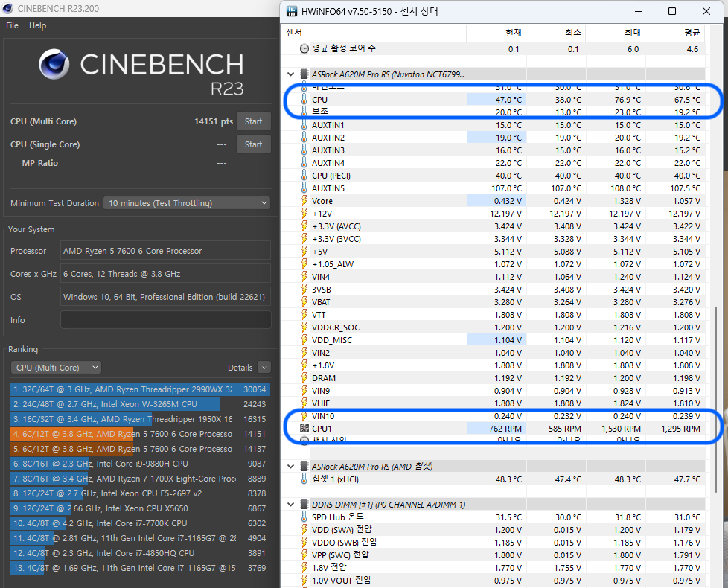
Task: Select the Threadripper 1950X ranking entry
Action: [140, 419]
